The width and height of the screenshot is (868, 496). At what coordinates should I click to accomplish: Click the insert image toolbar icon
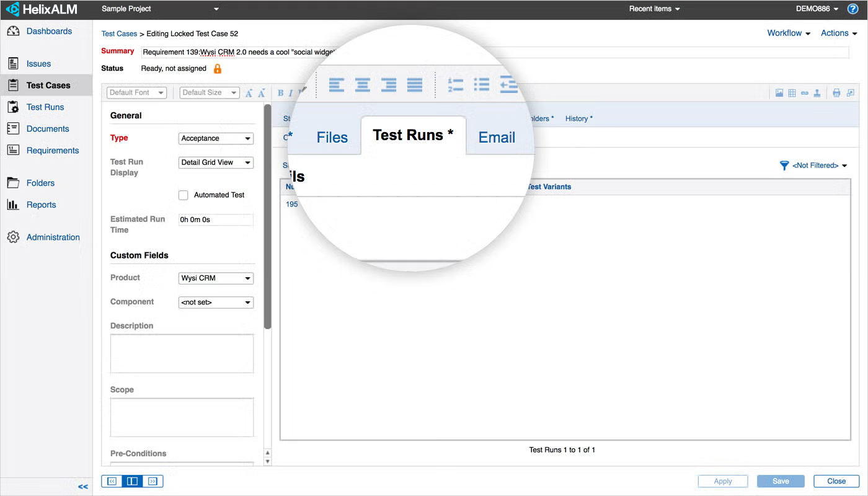coord(779,93)
